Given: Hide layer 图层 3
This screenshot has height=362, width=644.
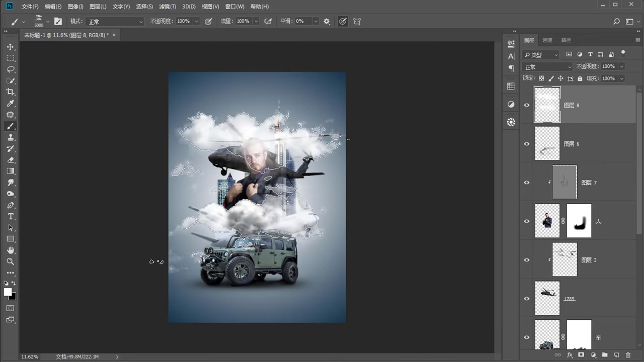Looking at the screenshot, I should pos(527,260).
